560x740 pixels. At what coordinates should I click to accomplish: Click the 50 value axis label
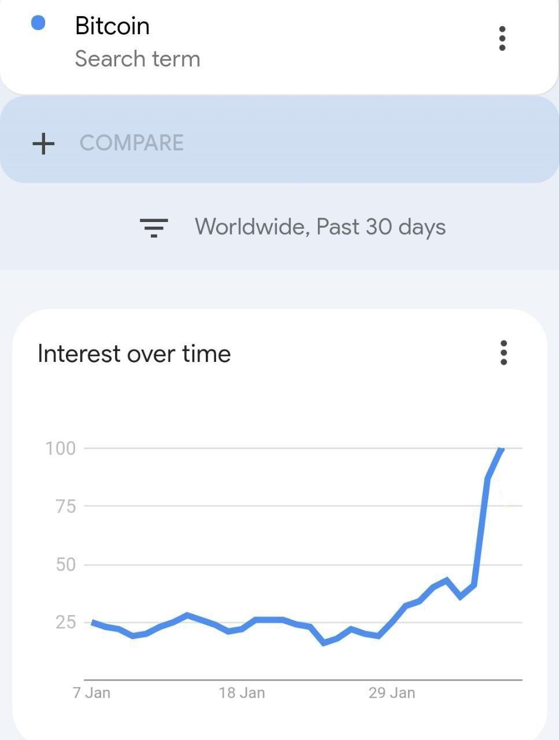click(65, 564)
